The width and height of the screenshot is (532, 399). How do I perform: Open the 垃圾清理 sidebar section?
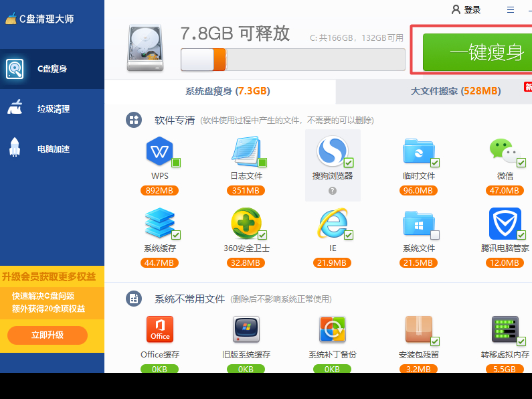tap(52, 109)
